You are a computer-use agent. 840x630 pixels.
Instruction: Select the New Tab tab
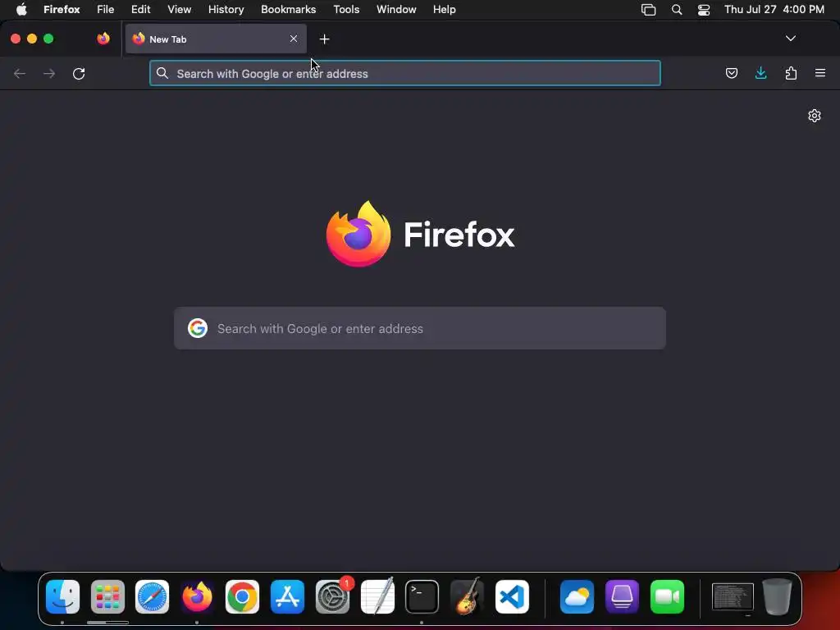tap(216, 39)
